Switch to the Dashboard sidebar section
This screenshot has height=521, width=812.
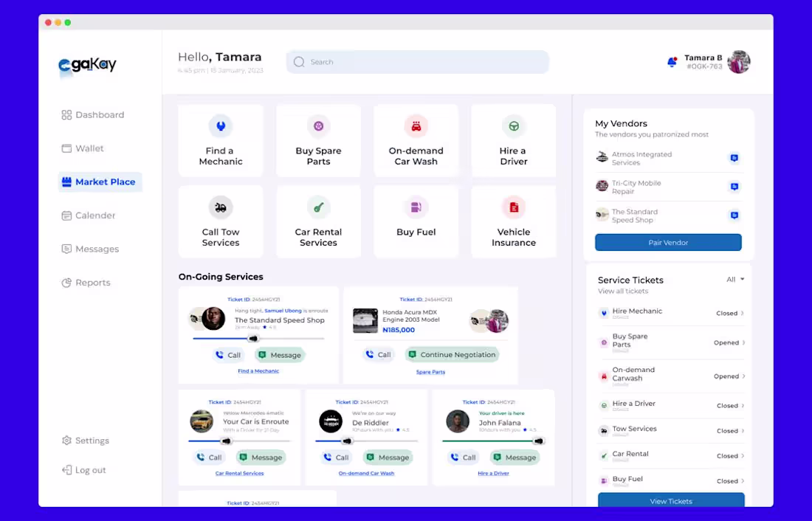click(100, 114)
